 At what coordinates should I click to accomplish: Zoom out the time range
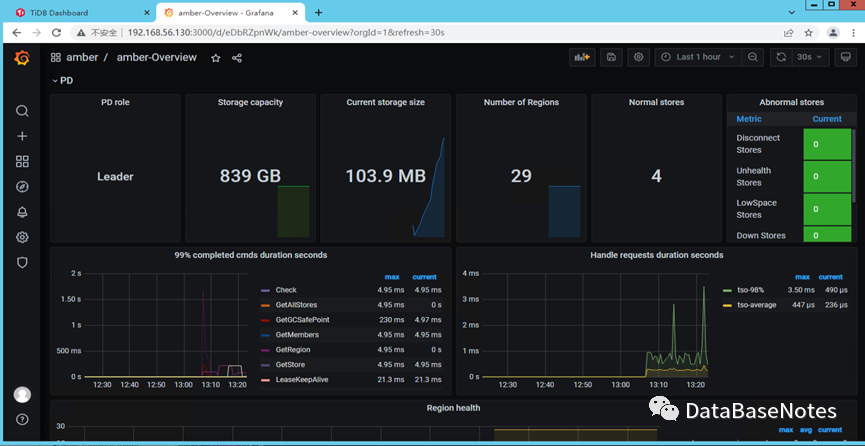click(752, 57)
